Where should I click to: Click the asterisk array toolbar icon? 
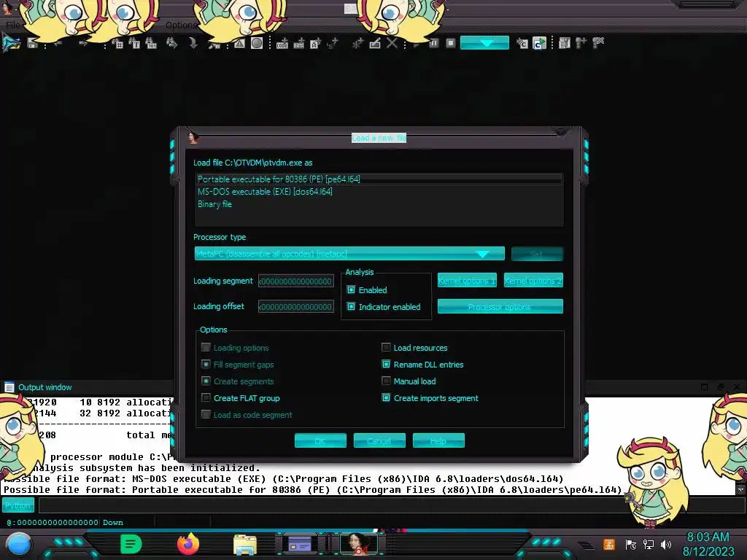coord(357,43)
